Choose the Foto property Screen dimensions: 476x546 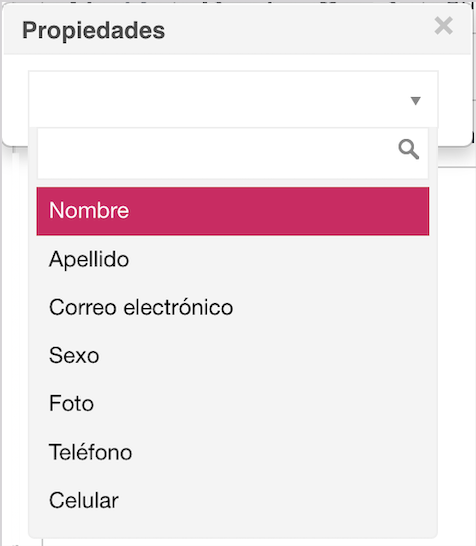[x=233, y=404]
